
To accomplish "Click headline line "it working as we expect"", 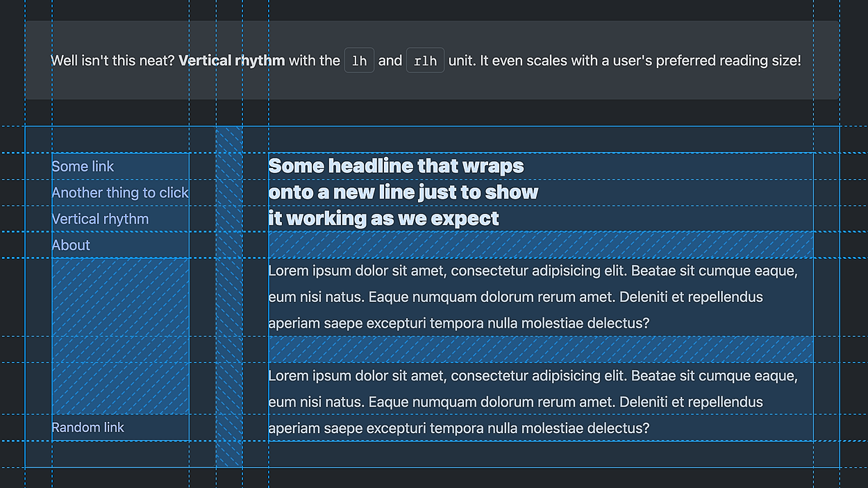I will 383,219.
